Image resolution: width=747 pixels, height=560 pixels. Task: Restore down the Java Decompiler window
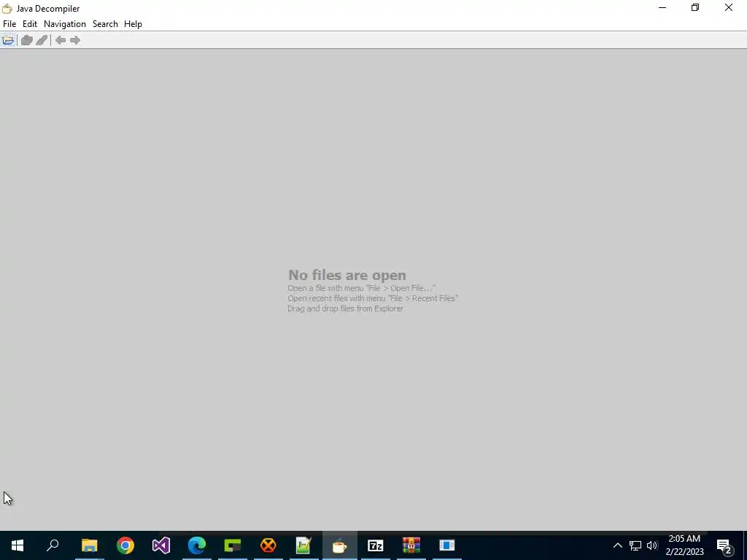point(695,7)
